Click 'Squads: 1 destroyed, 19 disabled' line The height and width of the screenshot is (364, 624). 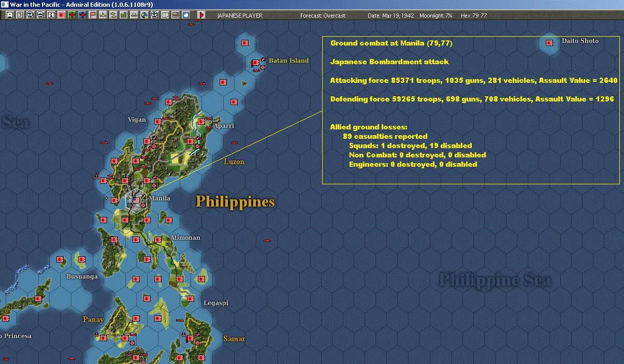coord(411,145)
